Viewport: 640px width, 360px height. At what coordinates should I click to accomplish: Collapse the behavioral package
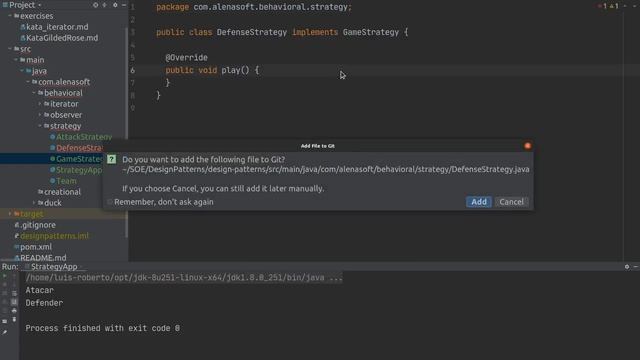tap(34, 93)
